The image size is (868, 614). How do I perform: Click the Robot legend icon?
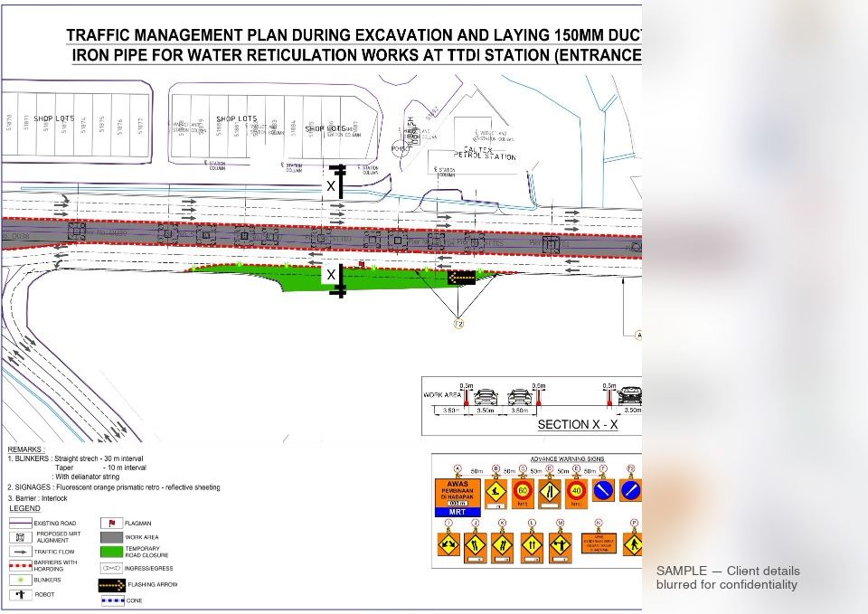pos(19,595)
